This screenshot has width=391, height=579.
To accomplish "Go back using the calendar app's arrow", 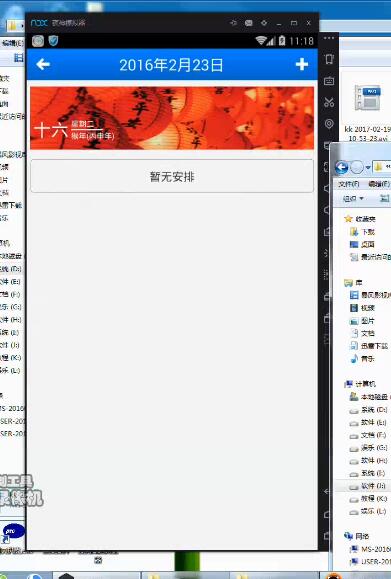I will (43, 65).
